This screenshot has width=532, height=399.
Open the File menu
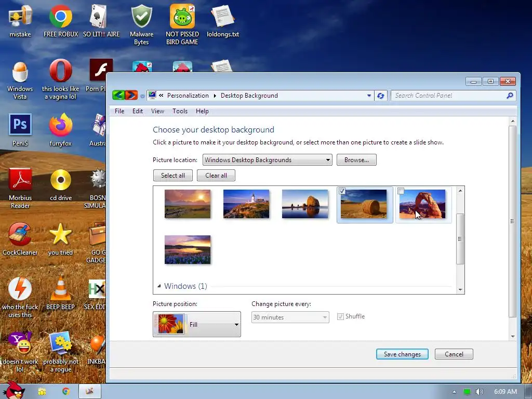click(119, 111)
